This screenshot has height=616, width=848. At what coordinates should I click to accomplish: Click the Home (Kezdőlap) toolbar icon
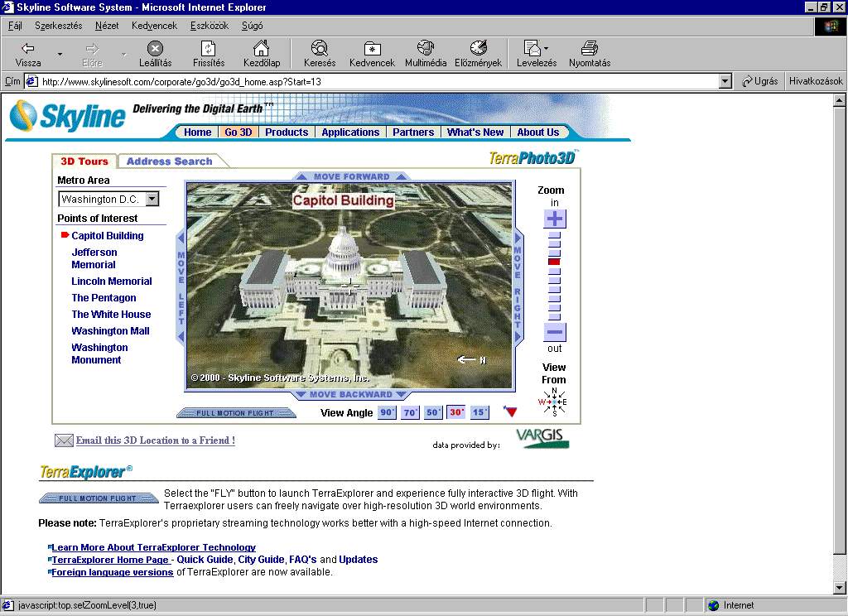pos(261,54)
